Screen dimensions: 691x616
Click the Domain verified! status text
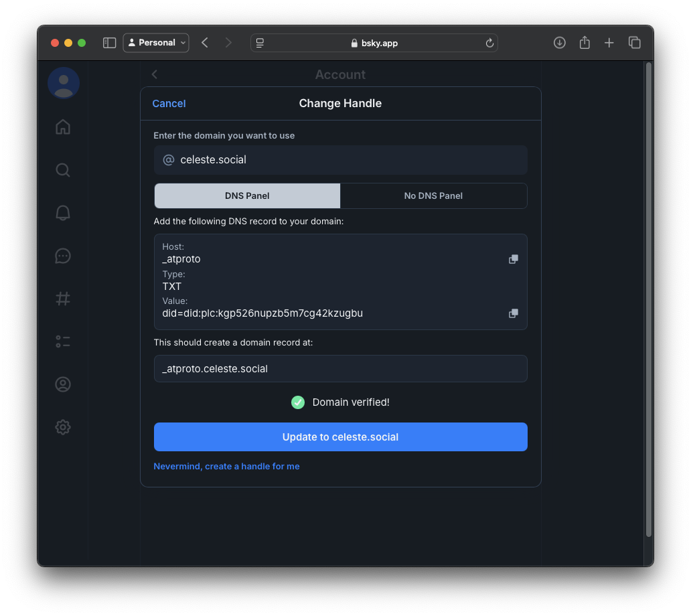tap(351, 402)
